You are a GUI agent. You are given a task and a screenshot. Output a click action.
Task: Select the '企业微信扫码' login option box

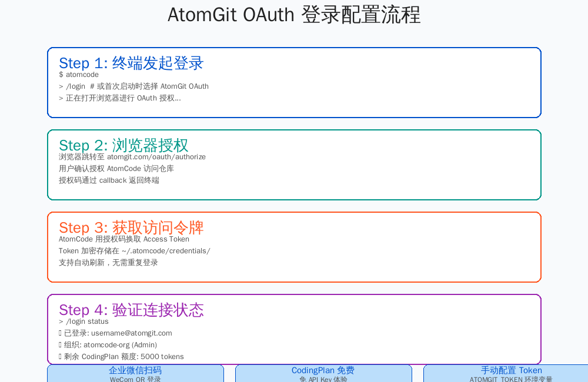tap(135, 373)
